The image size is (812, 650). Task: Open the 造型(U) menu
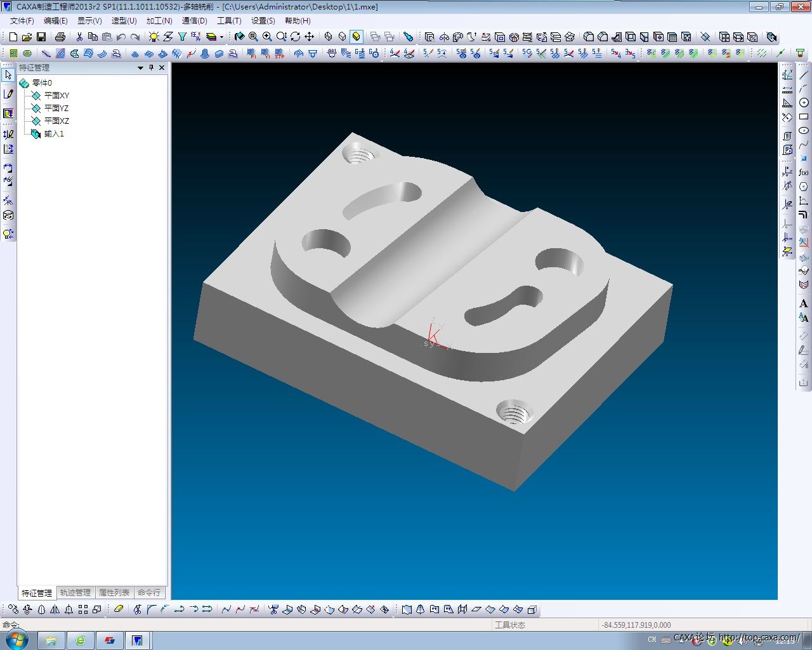[124, 20]
